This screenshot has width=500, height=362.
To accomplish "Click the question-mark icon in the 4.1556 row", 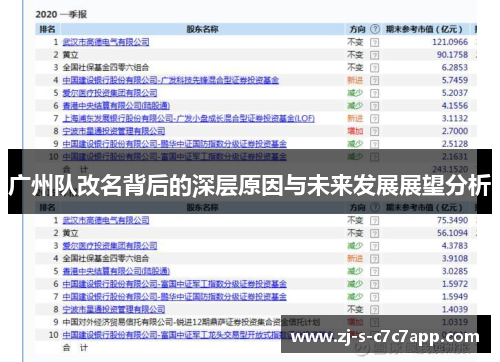I will 375,106.
